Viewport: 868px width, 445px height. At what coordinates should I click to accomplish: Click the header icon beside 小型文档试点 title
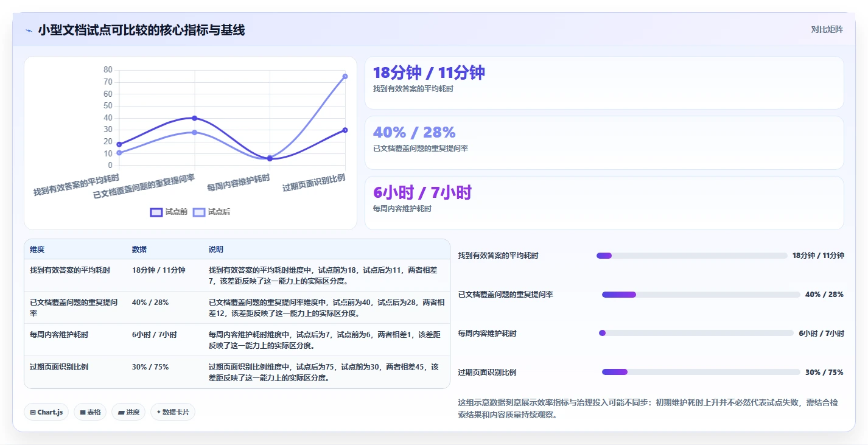point(29,30)
